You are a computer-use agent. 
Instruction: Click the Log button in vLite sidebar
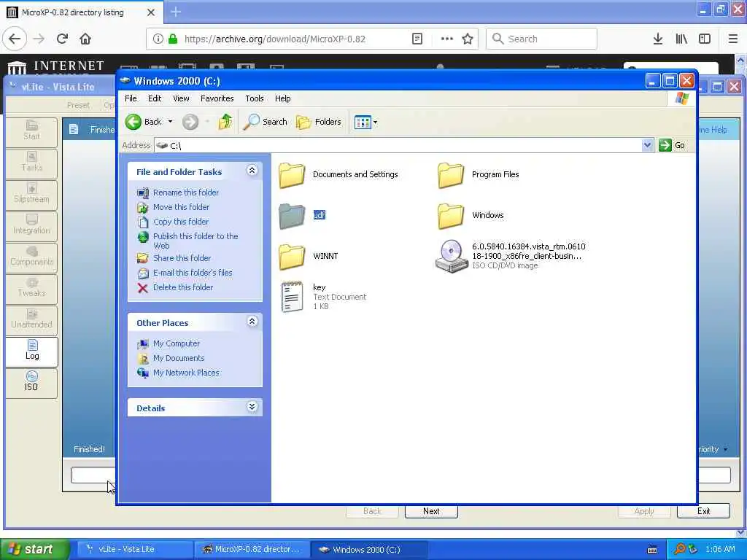point(32,351)
